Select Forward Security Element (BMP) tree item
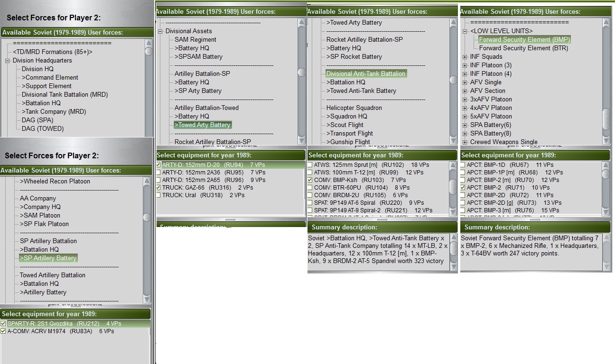 [524, 40]
